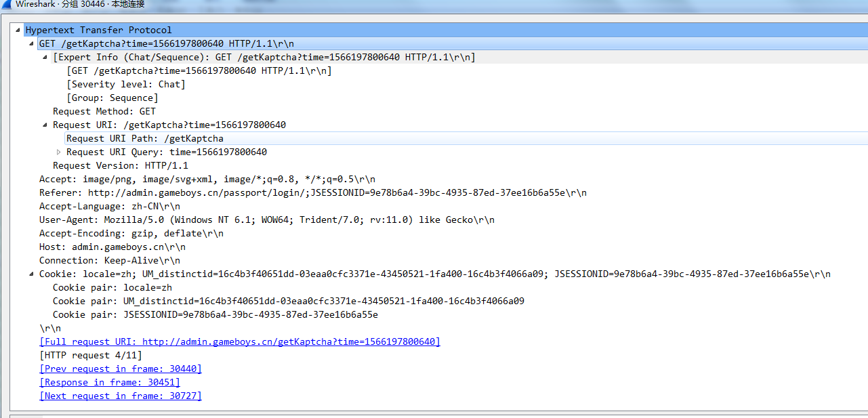
Task: Open the Full request URI link
Action: 240,342
